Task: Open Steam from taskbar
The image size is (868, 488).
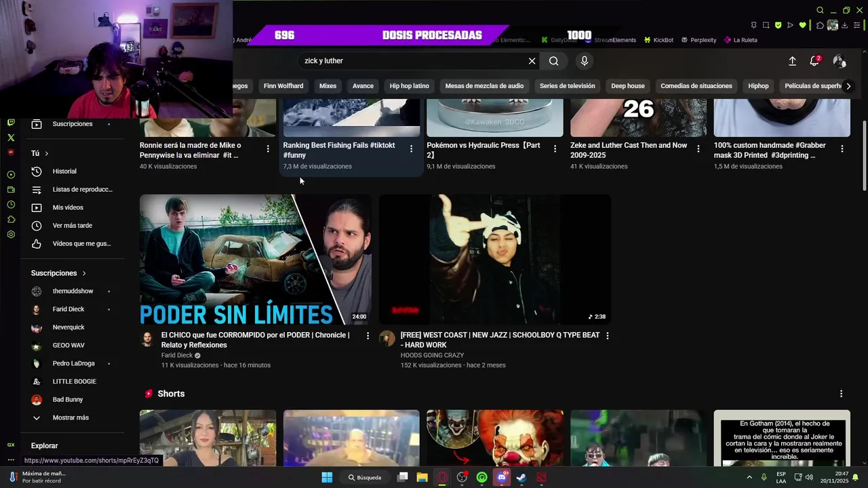Action: click(x=521, y=477)
